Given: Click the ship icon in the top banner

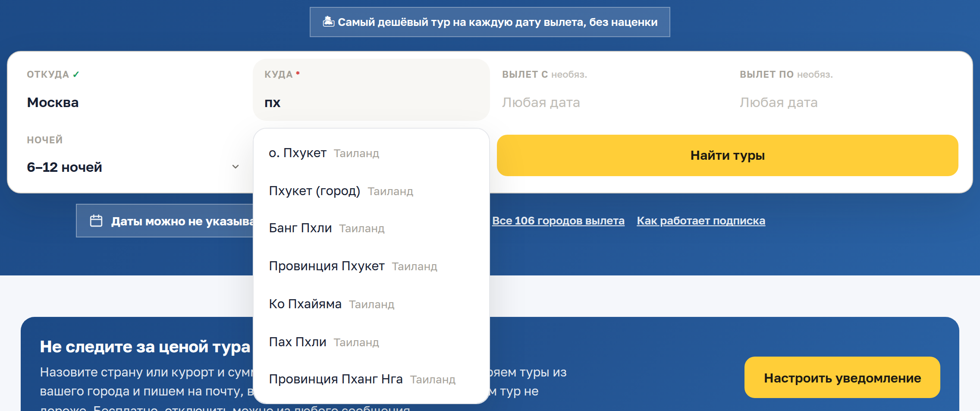Looking at the screenshot, I should click(x=328, y=22).
